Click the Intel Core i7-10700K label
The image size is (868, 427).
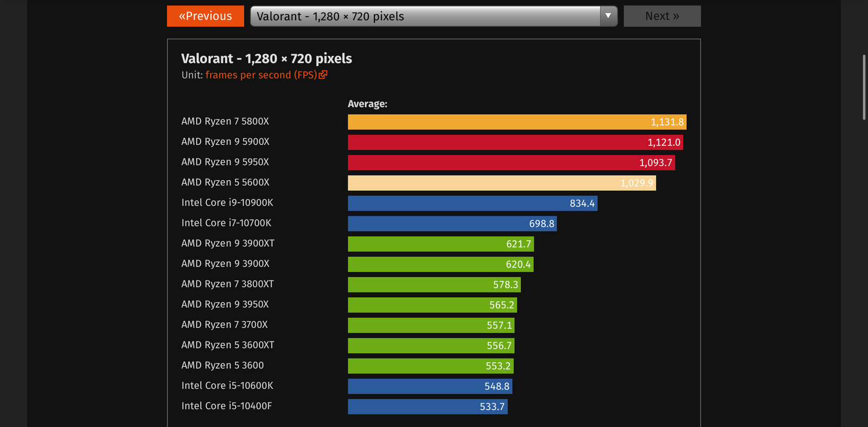pos(226,223)
